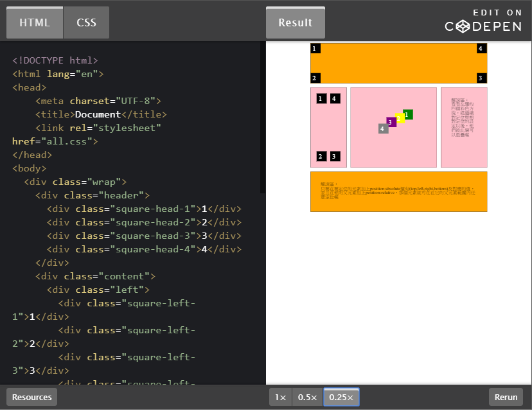Click black square 3 in left pink panel

335,156
